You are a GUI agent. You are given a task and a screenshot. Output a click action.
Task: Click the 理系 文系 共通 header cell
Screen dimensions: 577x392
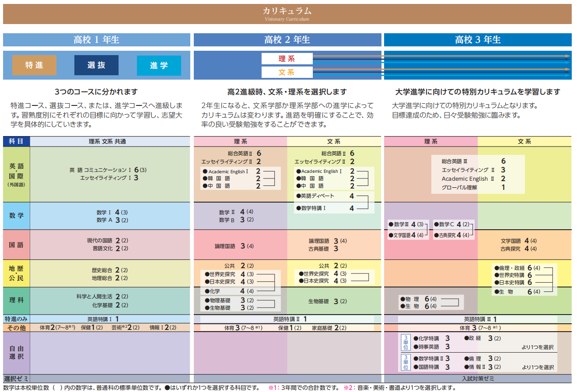(x=110, y=141)
